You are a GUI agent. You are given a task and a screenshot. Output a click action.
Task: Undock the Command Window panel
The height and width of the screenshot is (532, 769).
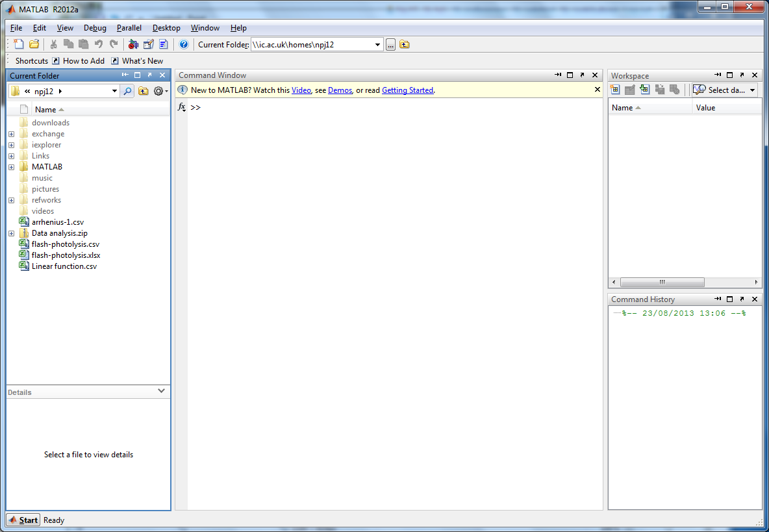pos(582,75)
